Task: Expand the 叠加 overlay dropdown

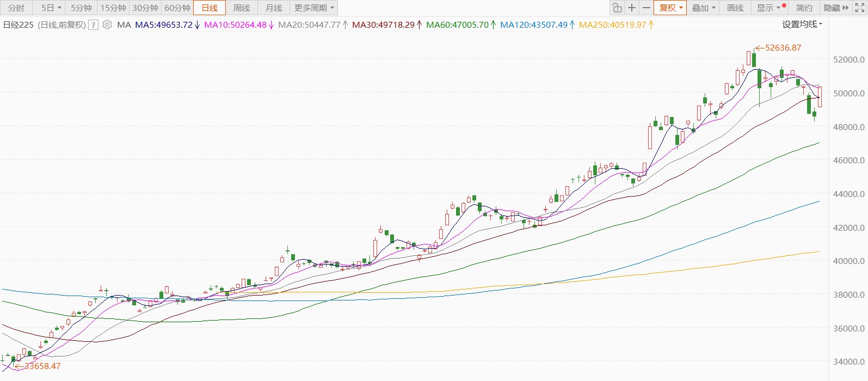Action: tap(704, 8)
